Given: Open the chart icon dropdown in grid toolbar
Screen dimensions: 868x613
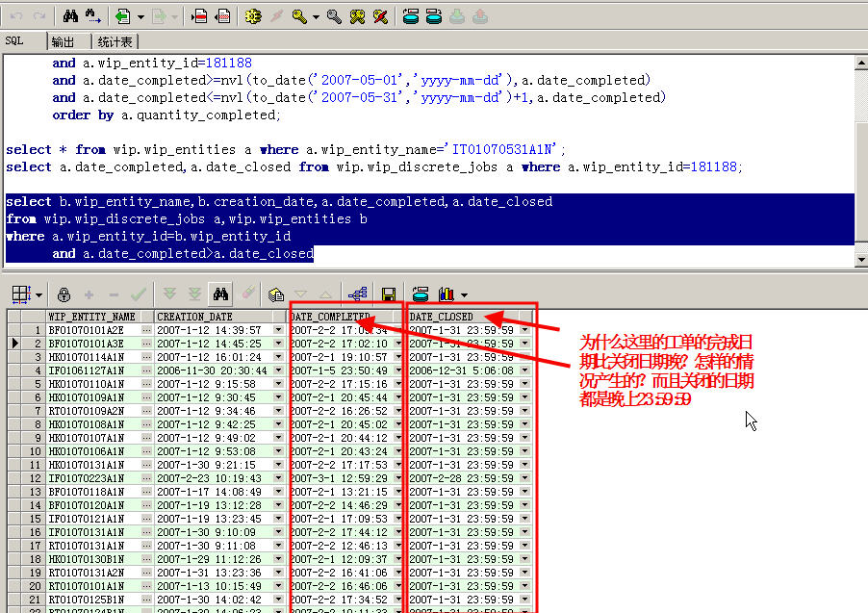Looking at the screenshot, I should 464,294.
